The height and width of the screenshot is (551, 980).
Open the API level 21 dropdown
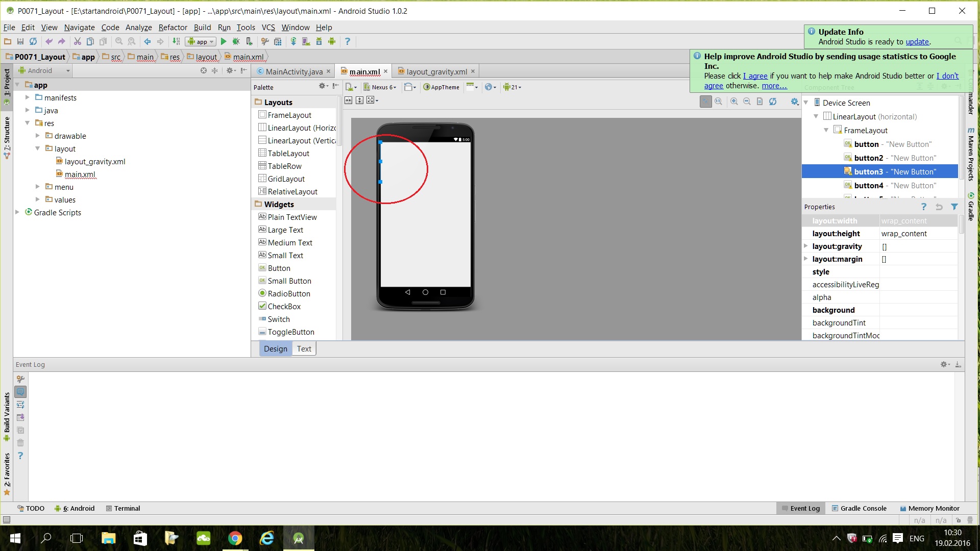[512, 87]
